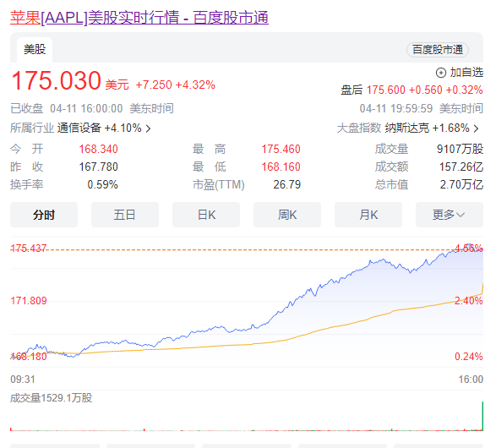
Task: Click the after-hours change +0.32%
Action: click(465, 90)
